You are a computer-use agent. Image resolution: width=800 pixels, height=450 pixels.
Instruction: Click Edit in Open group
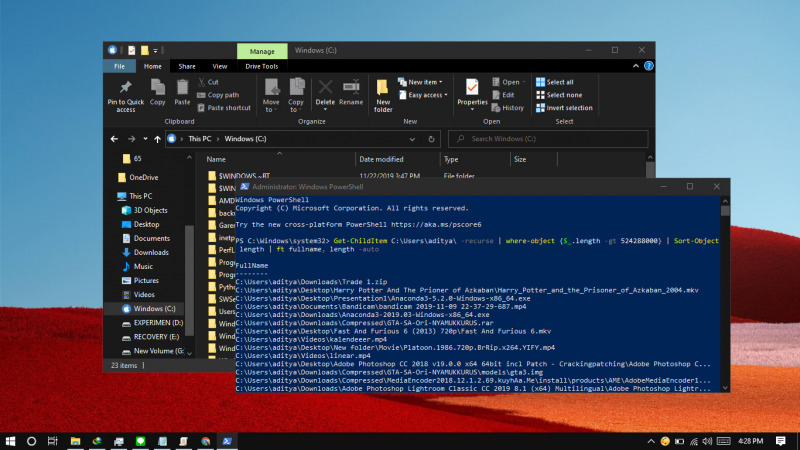point(503,95)
